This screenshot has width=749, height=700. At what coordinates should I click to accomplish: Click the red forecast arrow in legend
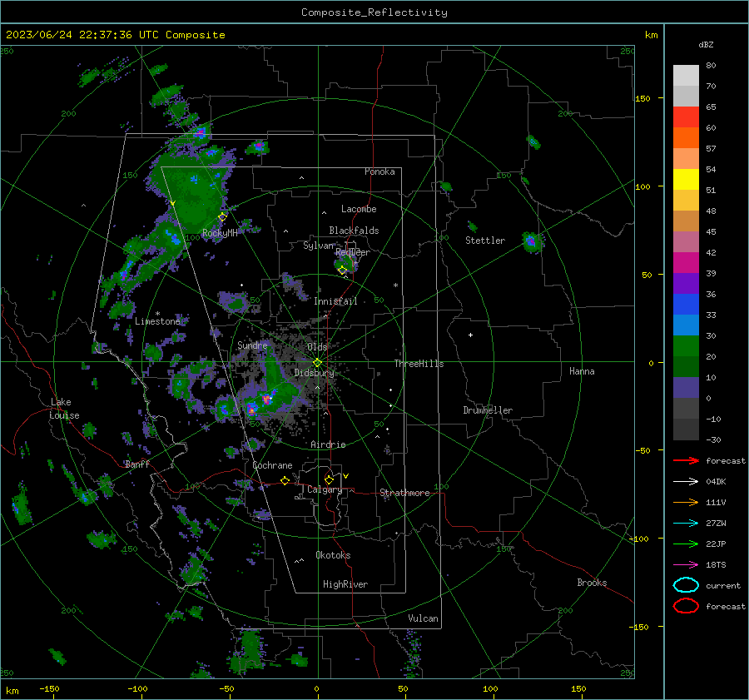tap(686, 460)
